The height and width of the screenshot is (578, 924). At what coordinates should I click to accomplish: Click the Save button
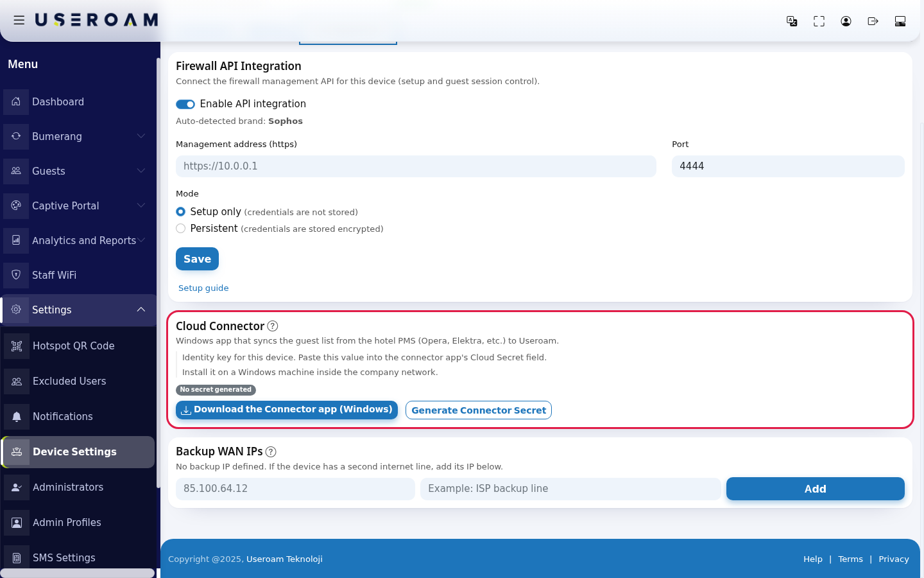click(x=197, y=259)
